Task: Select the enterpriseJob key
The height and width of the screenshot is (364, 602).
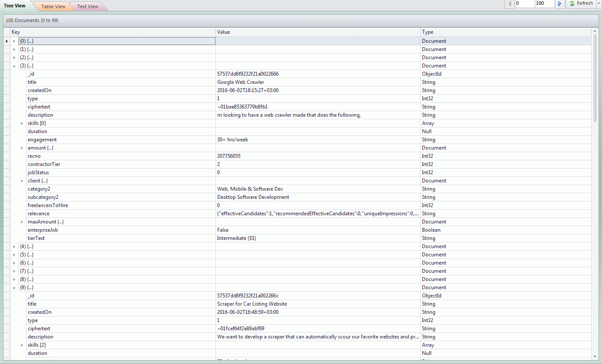Action: 43,230
